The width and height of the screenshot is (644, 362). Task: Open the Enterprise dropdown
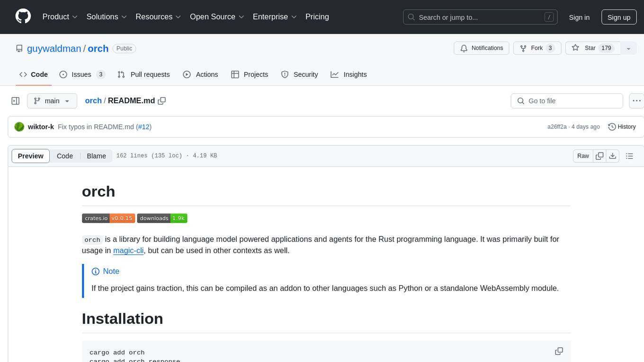click(x=275, y=17)
